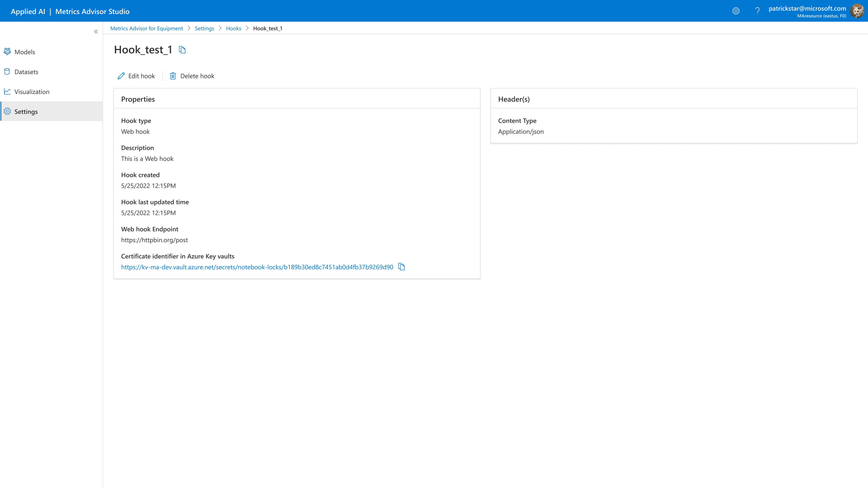The height and width of the screenshot is (488, 868).
Task: Click the Settings gear icon in sidebar
Action: (x=7, y=111)
